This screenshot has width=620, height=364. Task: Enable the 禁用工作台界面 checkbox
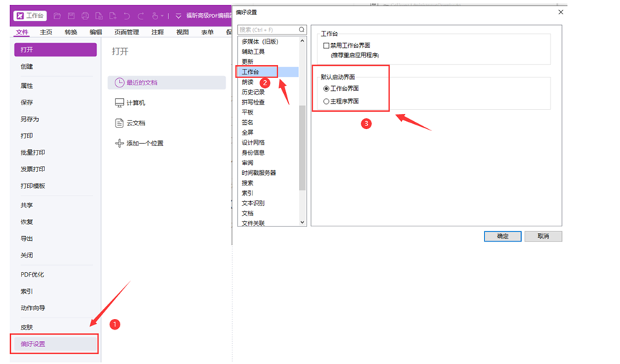coord(327,46)
